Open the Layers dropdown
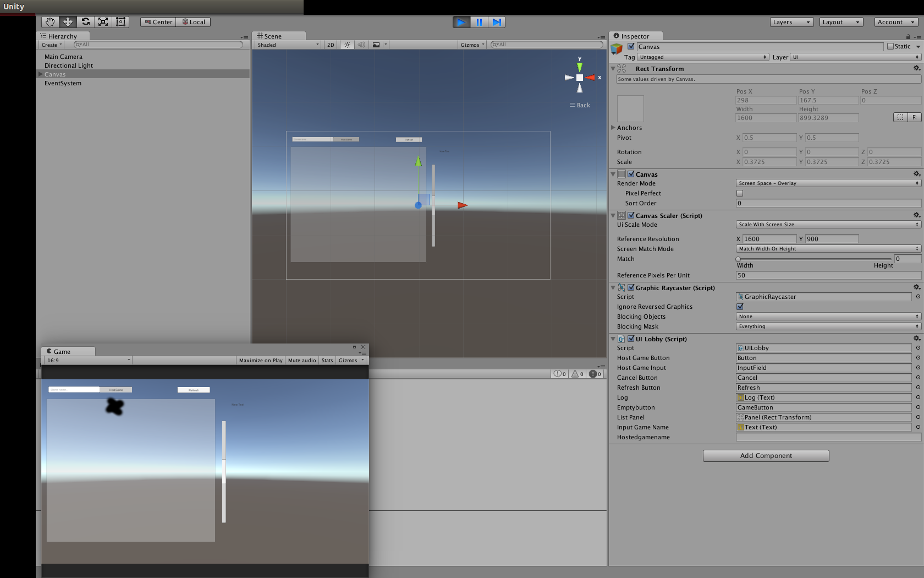Screen dimensions: 924x578 (791, 22)
